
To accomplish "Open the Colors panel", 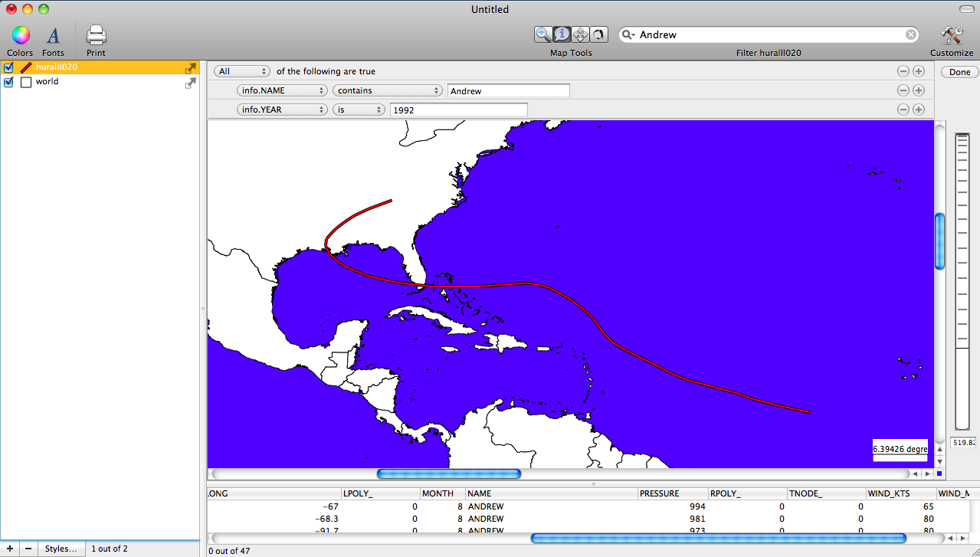I will click(19, 35).
